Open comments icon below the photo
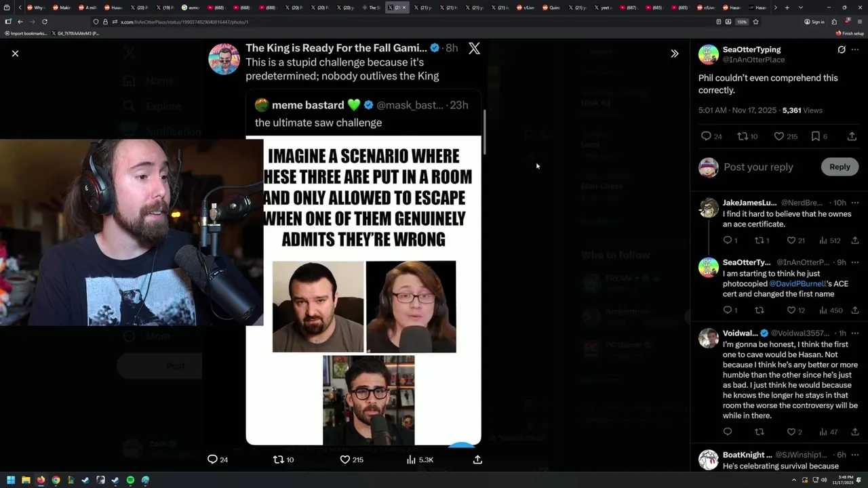 click(217, 460)
